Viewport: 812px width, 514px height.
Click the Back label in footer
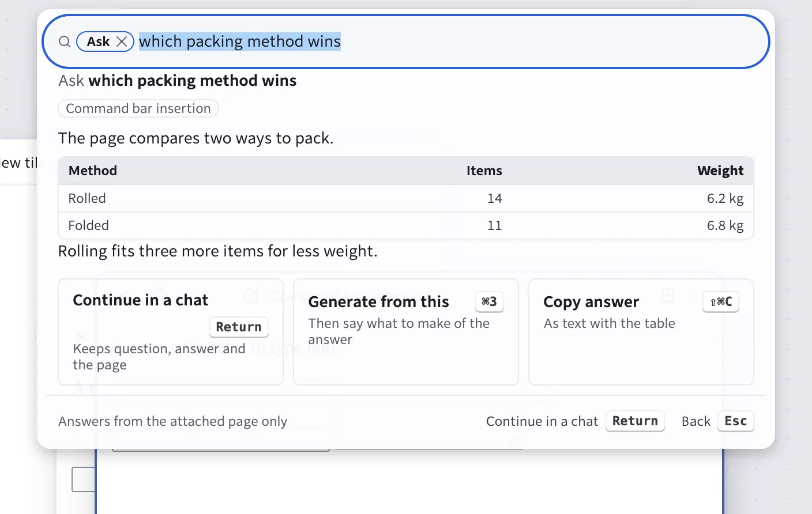[x=696, y=421]
